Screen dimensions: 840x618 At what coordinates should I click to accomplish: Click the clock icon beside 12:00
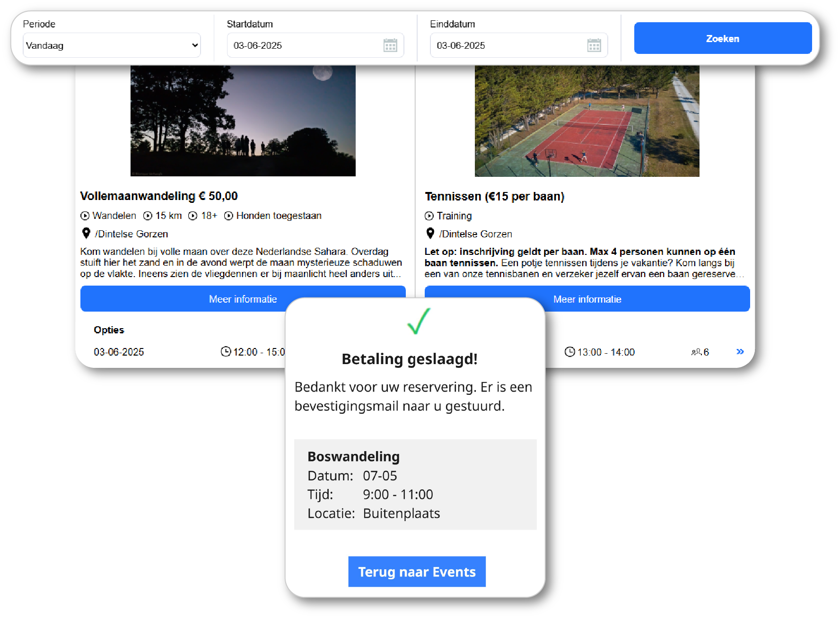226,351
